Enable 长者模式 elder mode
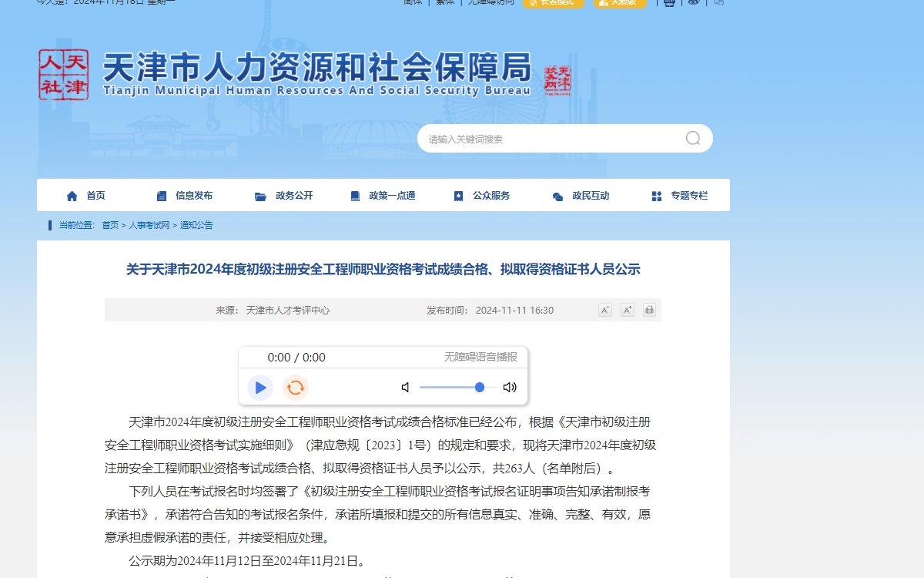 554,3
